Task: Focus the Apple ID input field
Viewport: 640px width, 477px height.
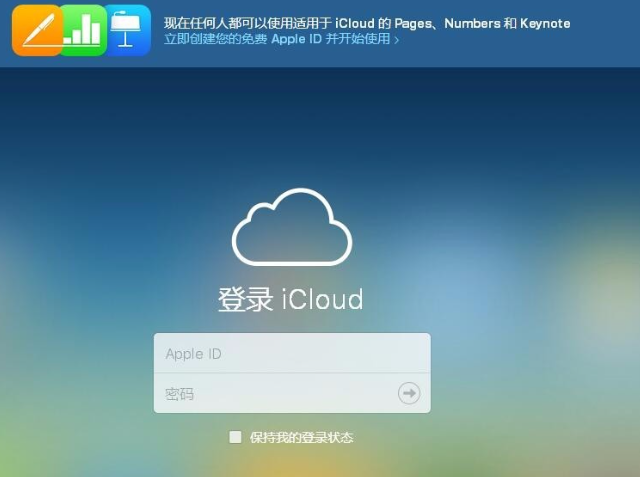Action: coord(292,353)
